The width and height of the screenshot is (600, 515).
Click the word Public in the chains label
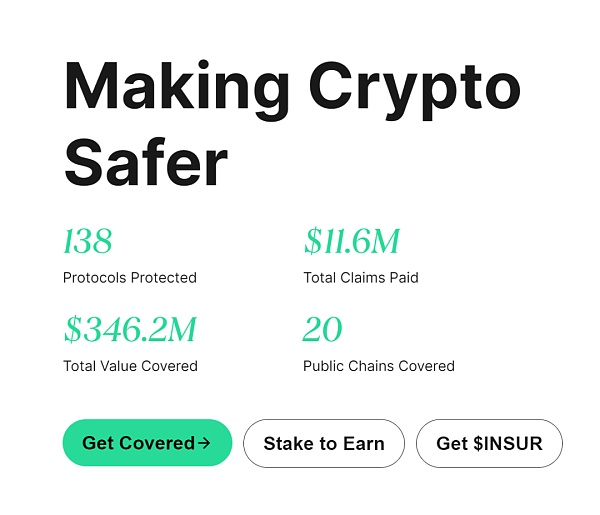click(x=324, y=366)
